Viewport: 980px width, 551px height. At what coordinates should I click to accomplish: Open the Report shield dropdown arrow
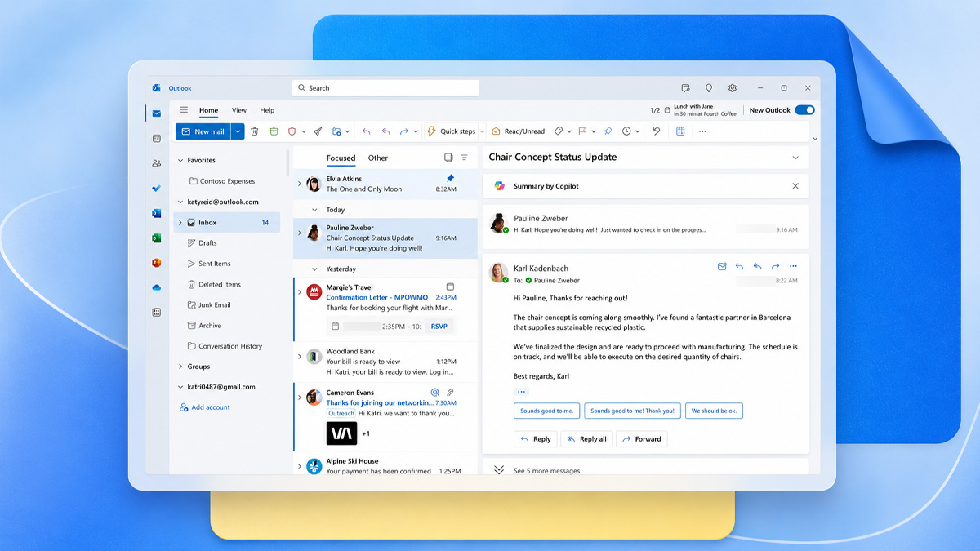304,131
